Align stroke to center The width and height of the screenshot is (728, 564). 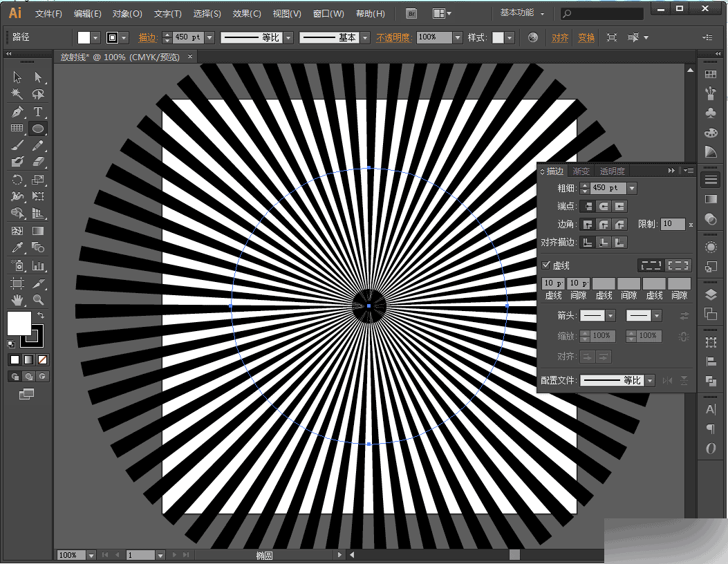(x=588, y=243)
